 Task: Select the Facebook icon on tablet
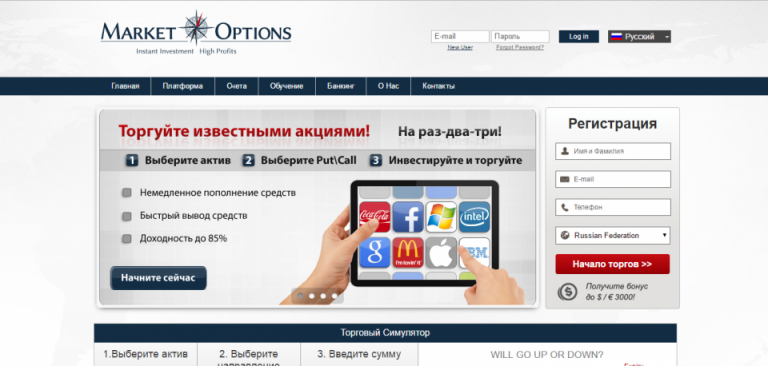click(408, 217)
